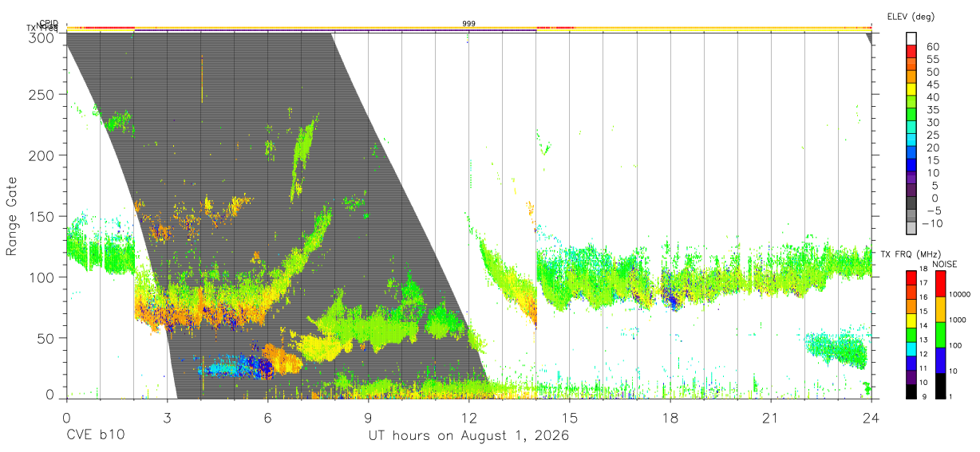
Task: Select the black 9–10 MHz segment of TX FRQ bar
Action: (911, 391)
